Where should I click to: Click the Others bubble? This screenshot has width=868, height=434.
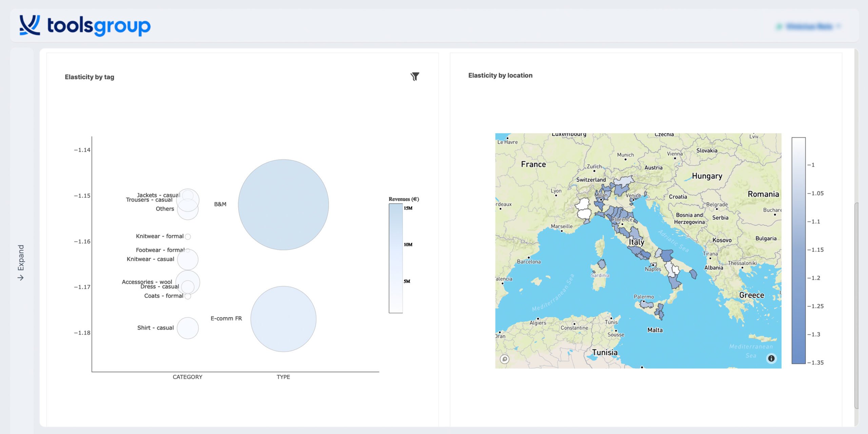tap(188, 209)
